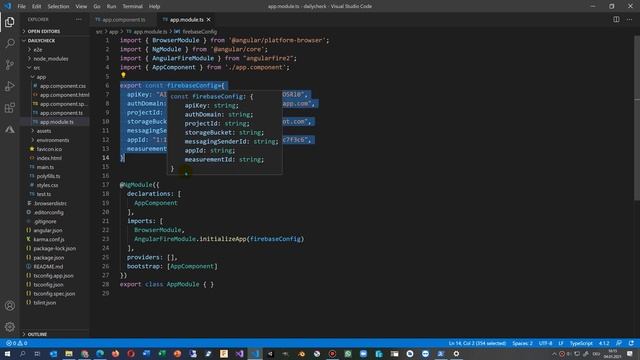The image size is (640, 360).
Task: Open the File menu
Action: pos(22,6)
